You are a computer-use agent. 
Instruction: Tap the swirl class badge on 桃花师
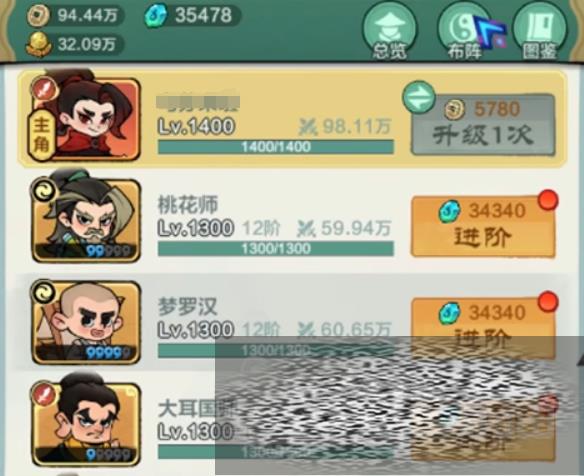coord(44,190)
